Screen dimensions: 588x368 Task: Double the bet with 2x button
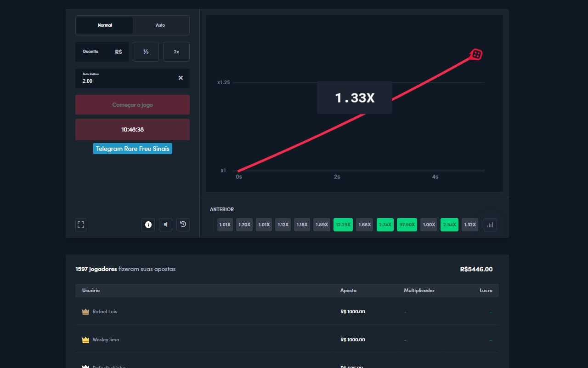coord(176,52)
